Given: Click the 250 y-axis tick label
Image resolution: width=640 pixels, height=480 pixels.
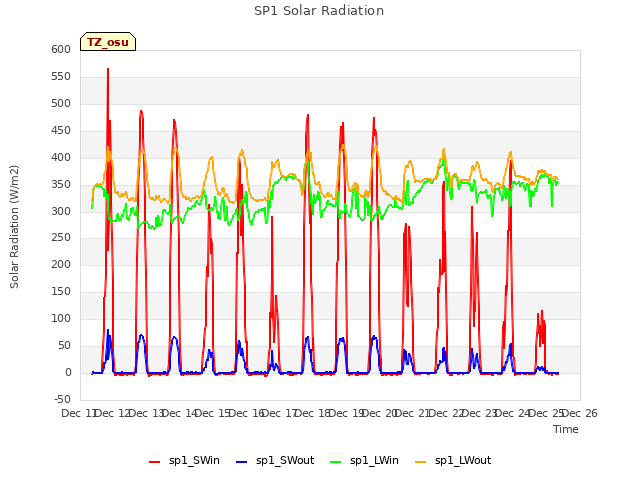Looking at the screenshot, I should click(61, 238).
